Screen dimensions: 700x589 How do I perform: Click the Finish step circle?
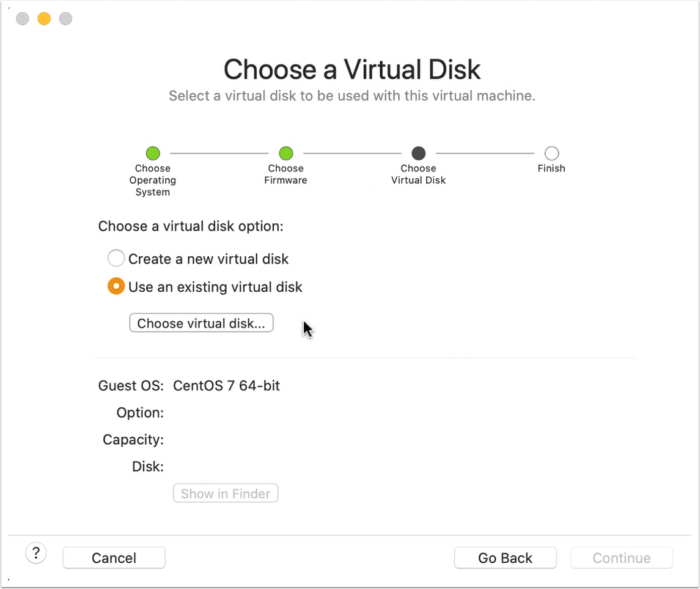551,153
